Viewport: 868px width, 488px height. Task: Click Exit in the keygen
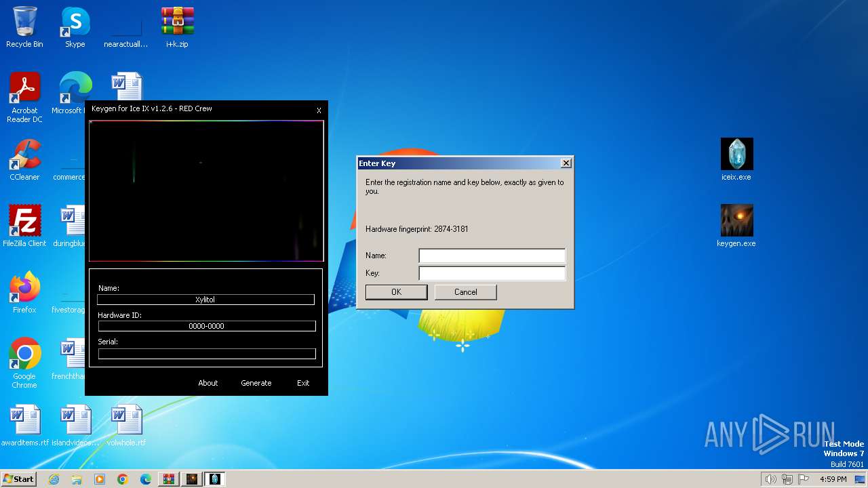[303, 383]
